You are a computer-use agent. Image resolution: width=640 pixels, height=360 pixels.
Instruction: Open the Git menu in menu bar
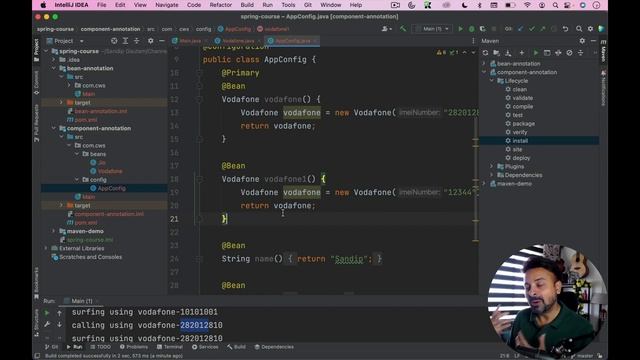point(308,5)
